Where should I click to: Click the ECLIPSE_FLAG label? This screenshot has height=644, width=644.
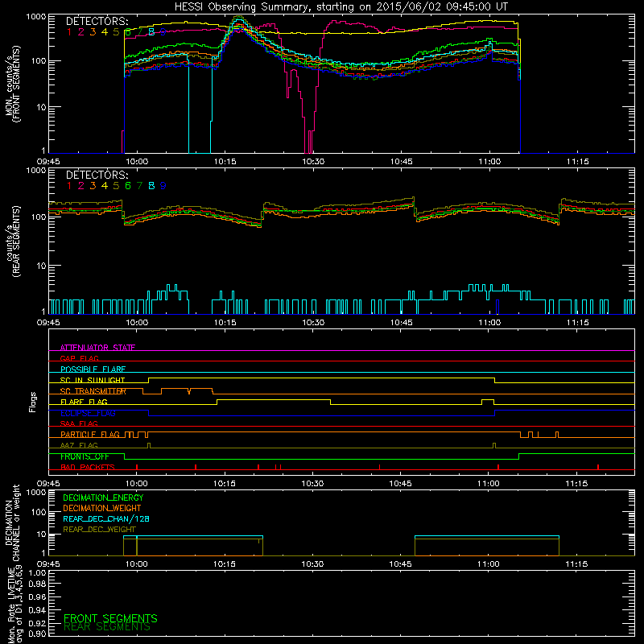tap(88, 413)
